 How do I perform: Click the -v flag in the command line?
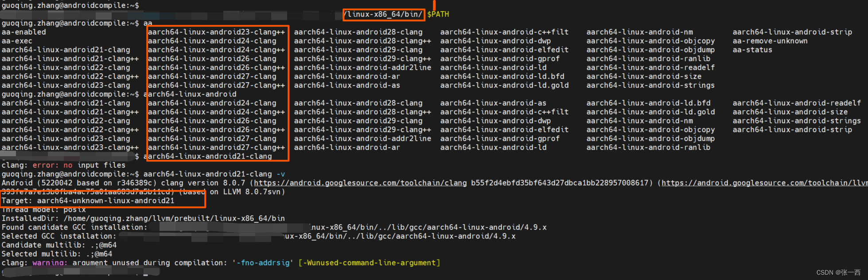[280, 174]
